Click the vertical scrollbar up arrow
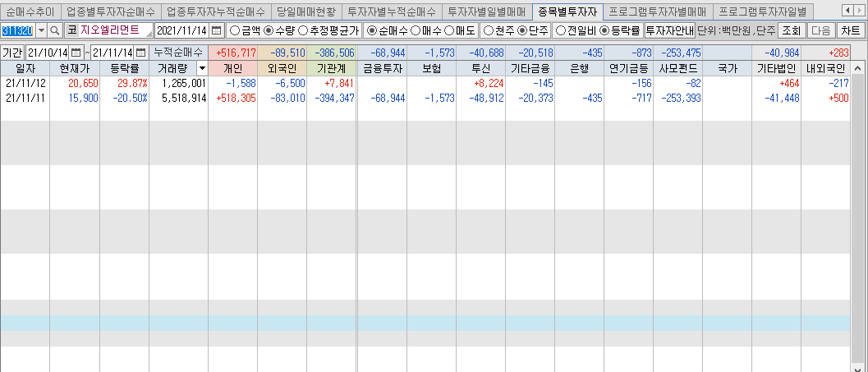The width and height of the screenshot is (868, 372). pyautogui.click(x=858, y=69)
